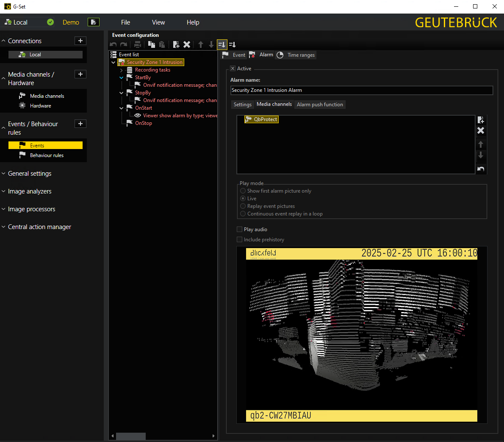Remove QbProtect channel using the side X icon
The image size is (504, 442).
click(481, 130)
